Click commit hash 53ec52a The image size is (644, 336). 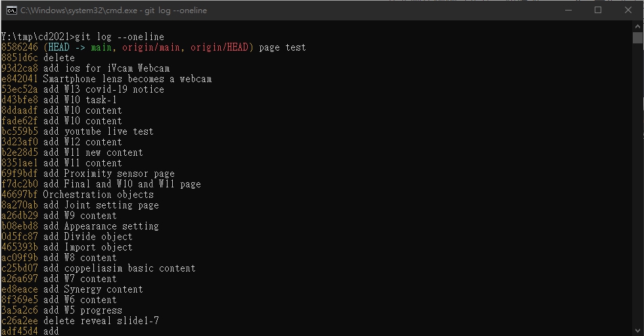pyautogui.click(x=20, y=89)
